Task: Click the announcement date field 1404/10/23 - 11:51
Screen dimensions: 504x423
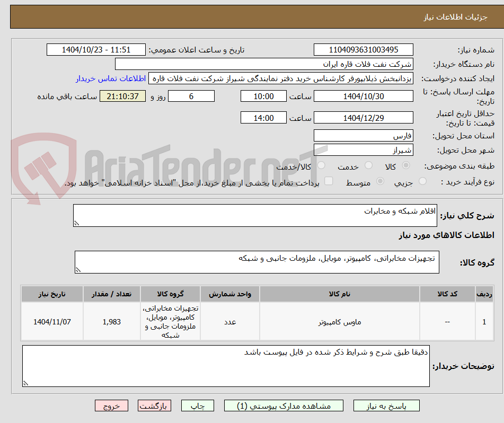Action: [x=96, y=50]
